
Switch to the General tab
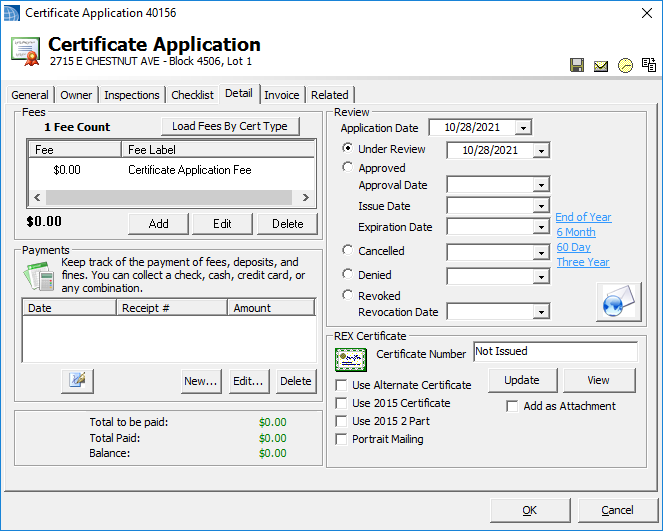coord(30,95)
